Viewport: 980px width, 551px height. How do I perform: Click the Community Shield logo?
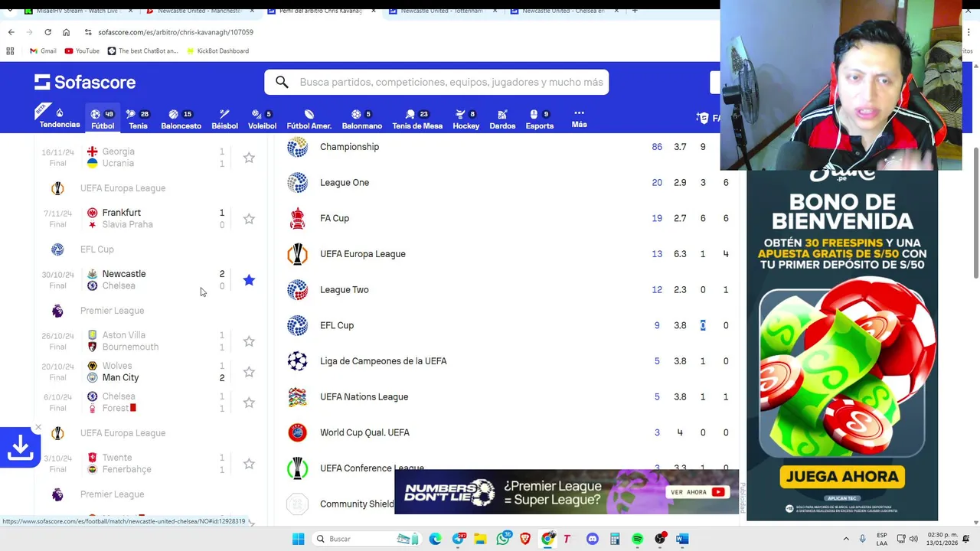298,504
